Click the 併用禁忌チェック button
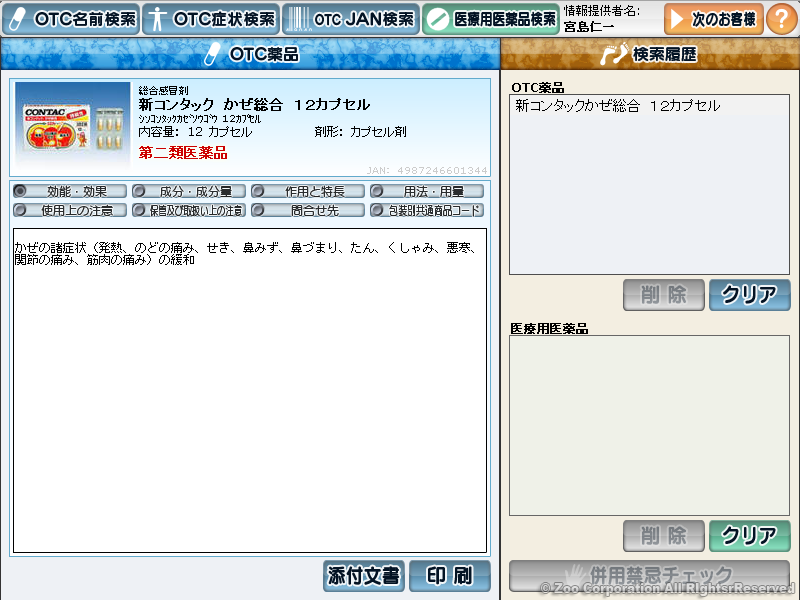The image size is (800, 600). (x=649, y=576)
